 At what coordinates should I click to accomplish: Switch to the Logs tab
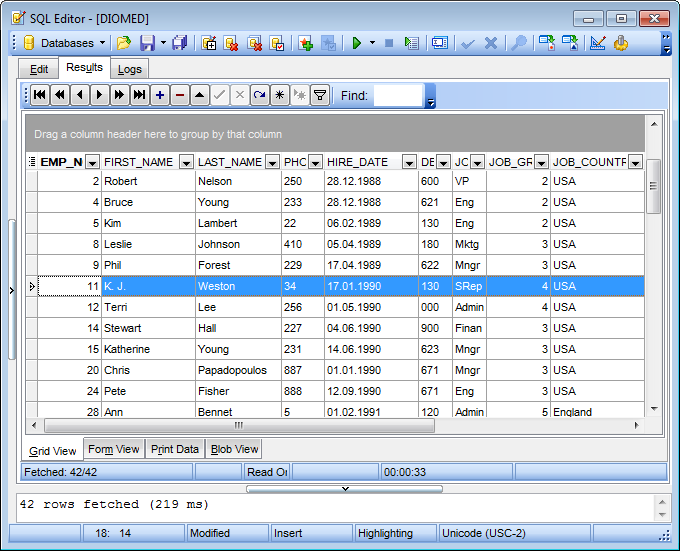130,69
